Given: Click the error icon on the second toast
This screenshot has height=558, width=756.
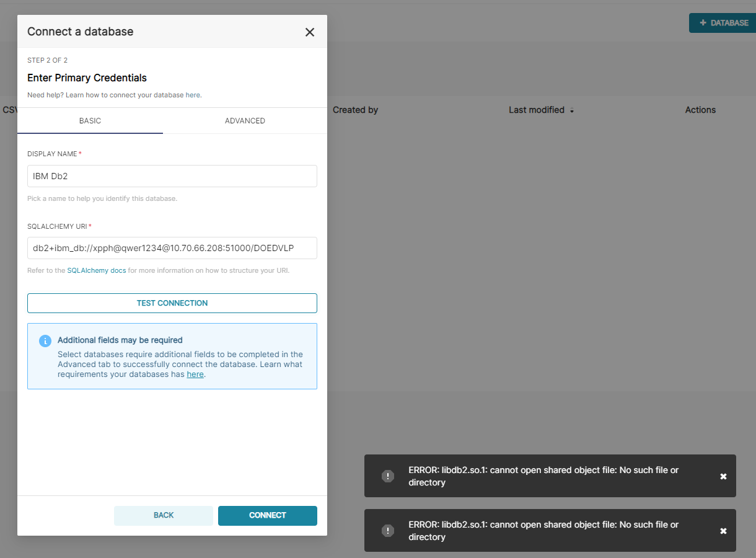Looking at the screenshot, I should pos(388,531).
